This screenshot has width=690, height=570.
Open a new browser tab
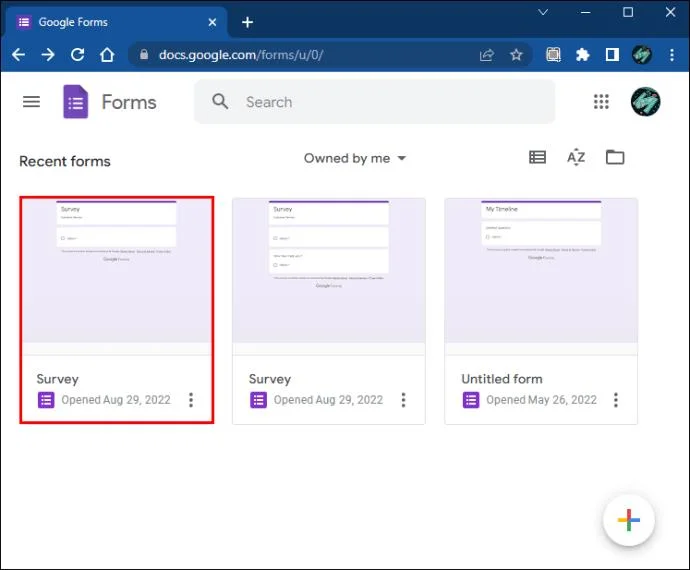(x=247, y=22)
